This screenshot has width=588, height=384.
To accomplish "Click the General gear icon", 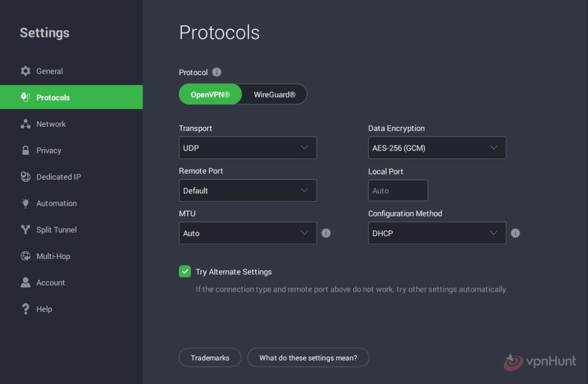I will click(25, 71).
